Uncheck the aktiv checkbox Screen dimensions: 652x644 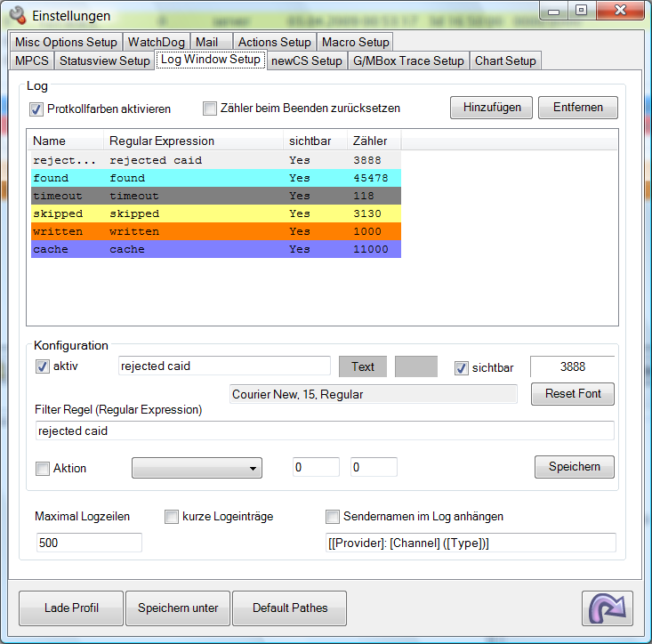(42, 366)
